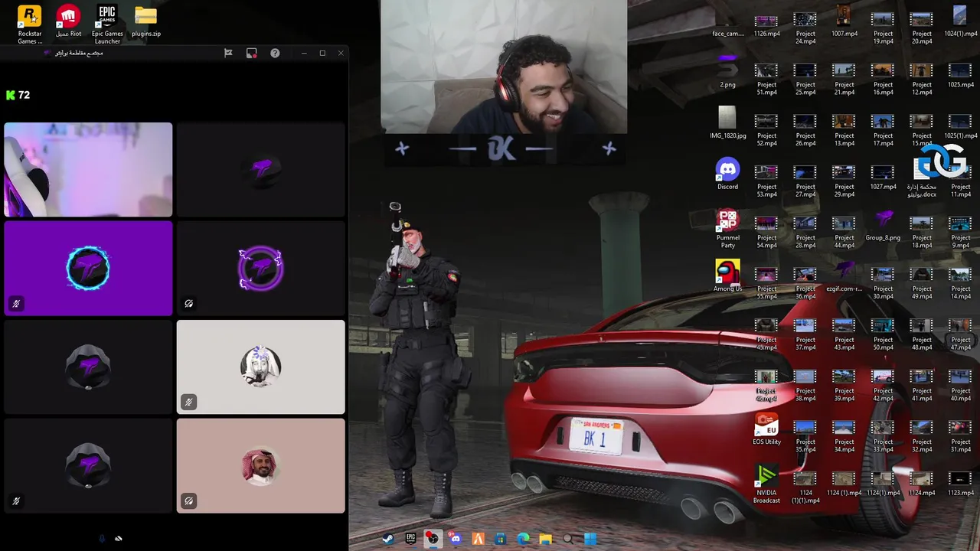
Task: Select the purple tile with blue glowing avatar
Action: 88,269
